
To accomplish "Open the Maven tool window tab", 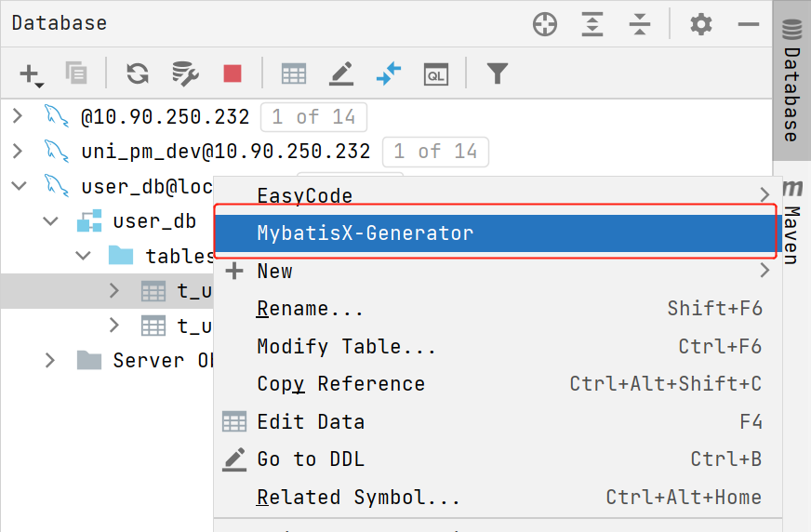I will pyautogui.click(x=792, y=221).
